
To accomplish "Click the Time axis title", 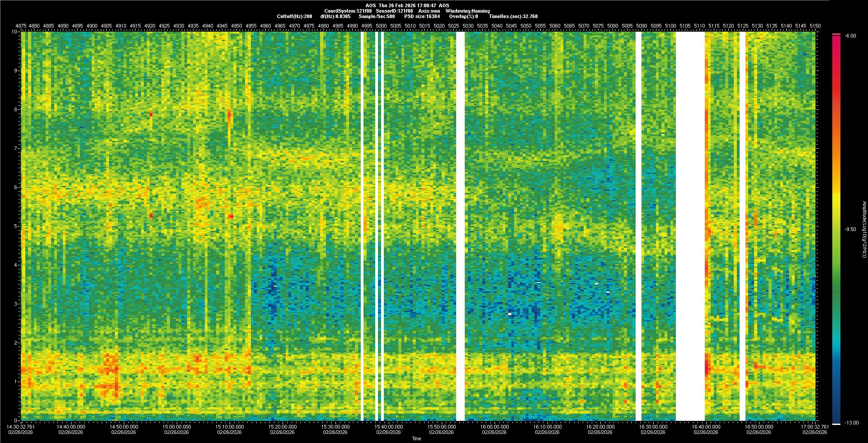I will pos(416,438).
